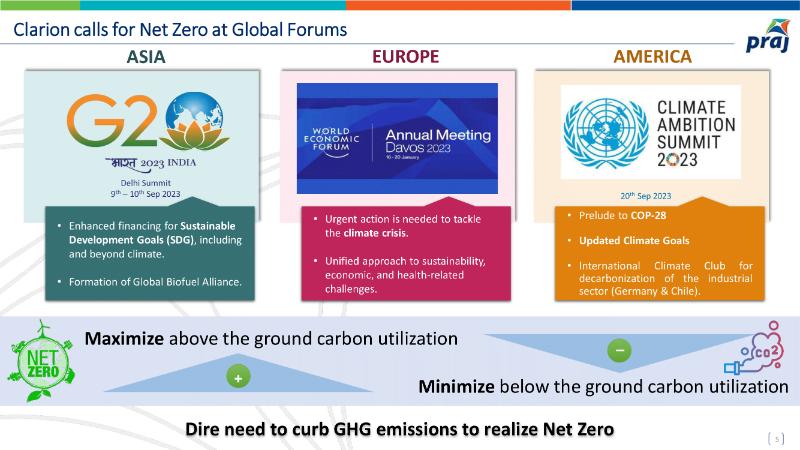Click the 'Maximize above the ground' text line

[271, 339]
